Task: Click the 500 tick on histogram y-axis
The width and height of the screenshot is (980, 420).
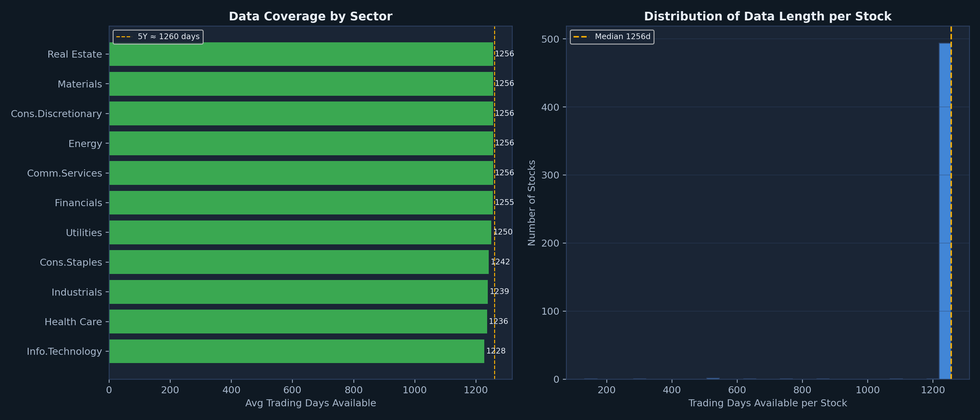Action: pos(550,39)
